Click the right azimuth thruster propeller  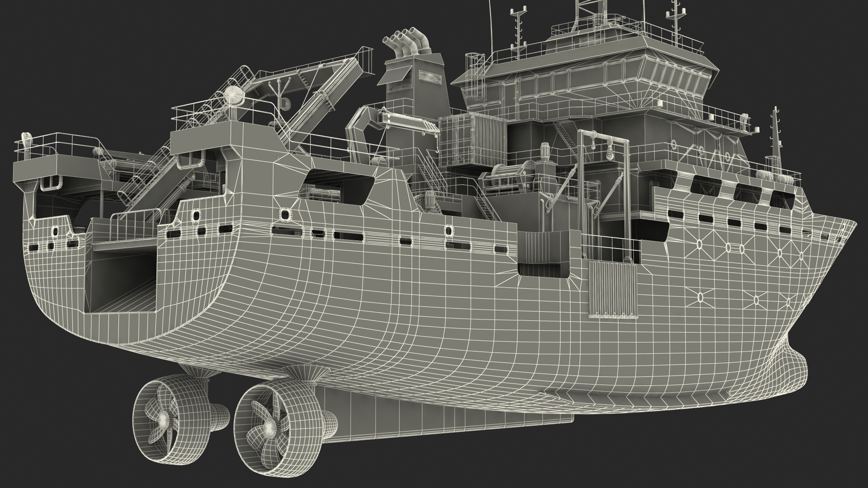[270, 426]
